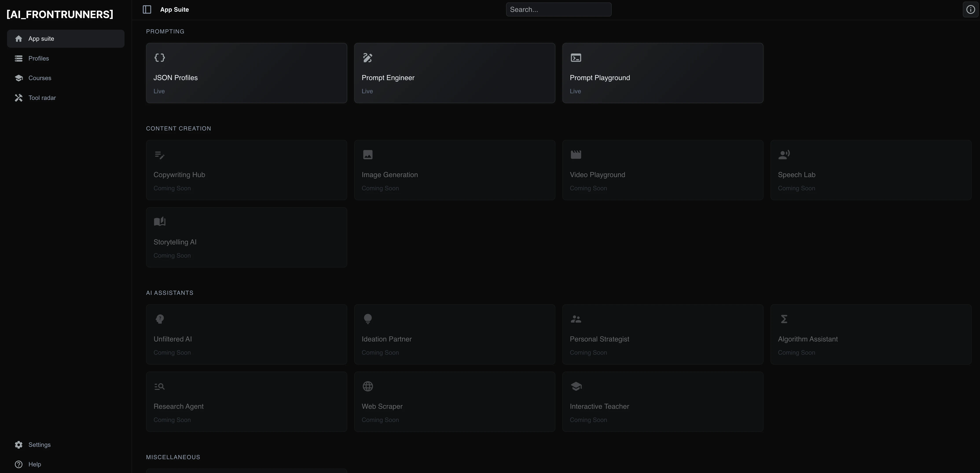The image size is (980, 473).
Task: Click the Web Scraper card title
Action: point(382,406)
